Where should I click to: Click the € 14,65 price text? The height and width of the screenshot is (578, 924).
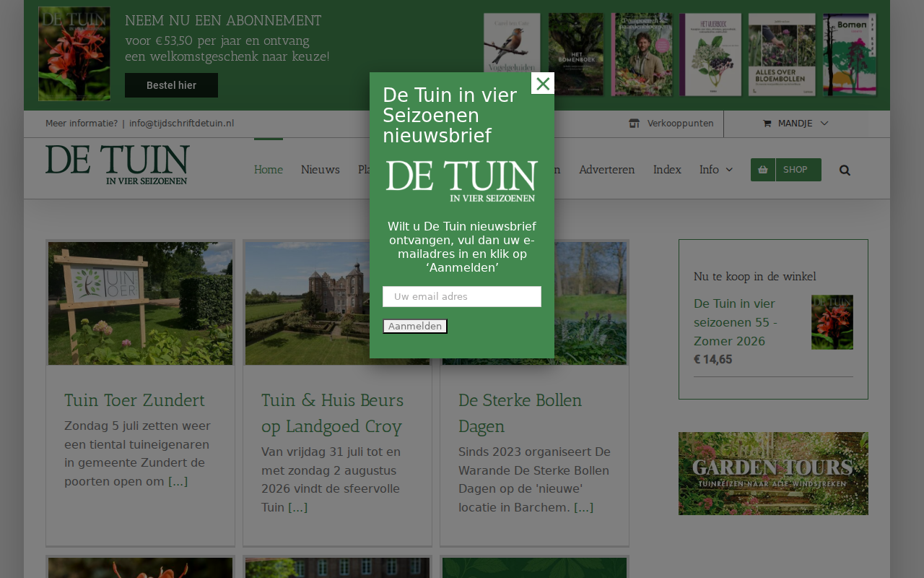712,360
